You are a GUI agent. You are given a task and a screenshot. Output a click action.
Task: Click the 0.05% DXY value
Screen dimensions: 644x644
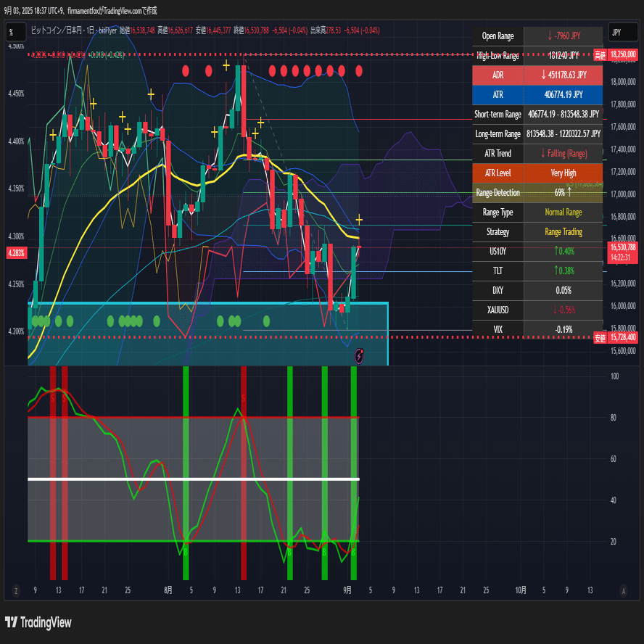click(563, 290)
